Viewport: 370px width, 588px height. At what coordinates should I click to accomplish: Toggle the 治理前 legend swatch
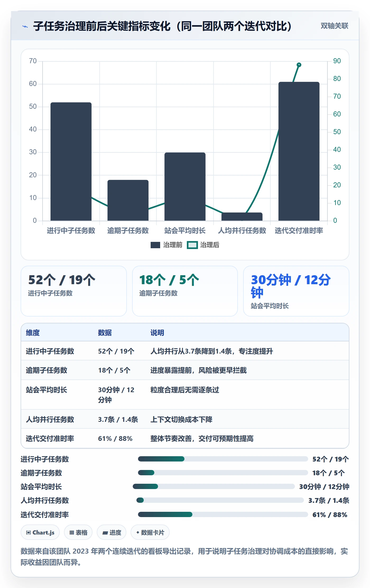tap(155, 245)
